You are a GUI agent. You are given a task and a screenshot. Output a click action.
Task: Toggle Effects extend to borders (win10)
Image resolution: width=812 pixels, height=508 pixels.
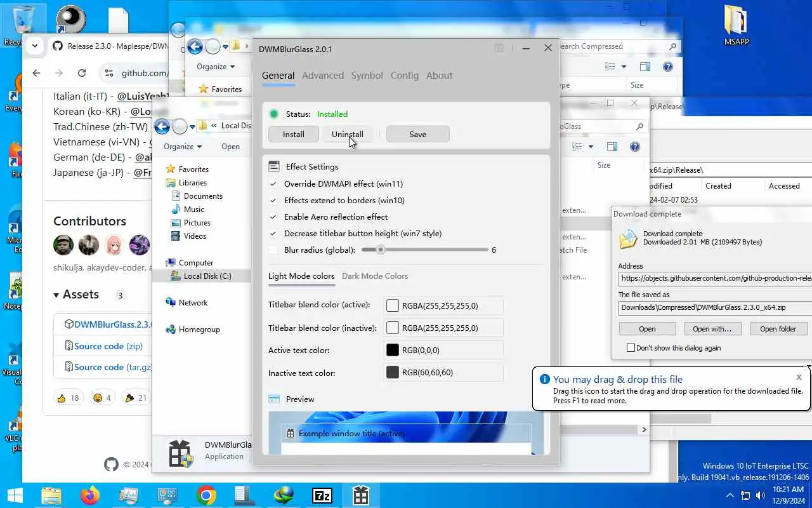point(273,201)
